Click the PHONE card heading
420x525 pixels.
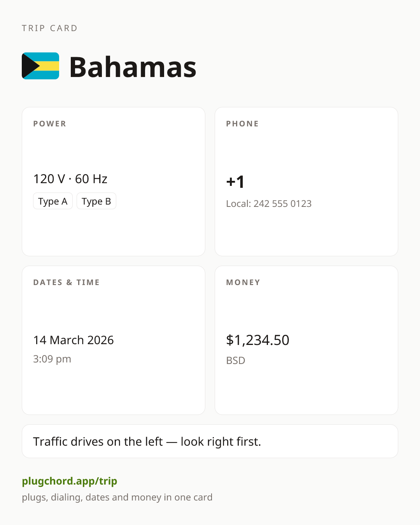243,124
